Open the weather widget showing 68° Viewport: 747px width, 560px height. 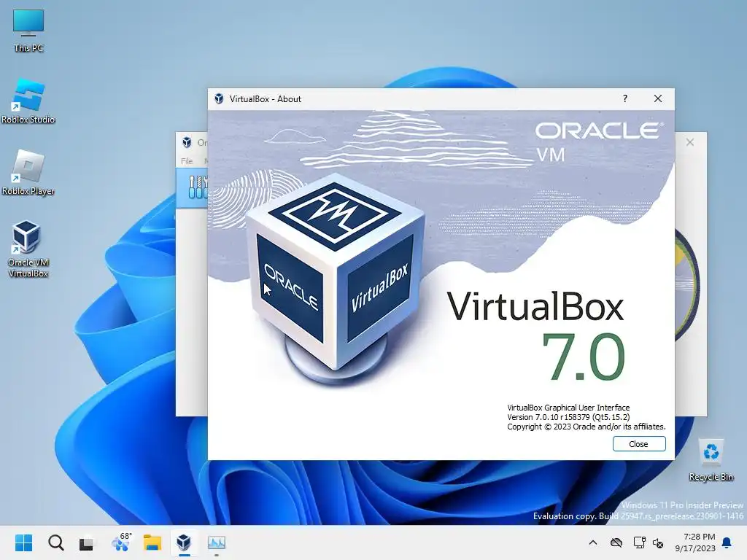[120, 542]
